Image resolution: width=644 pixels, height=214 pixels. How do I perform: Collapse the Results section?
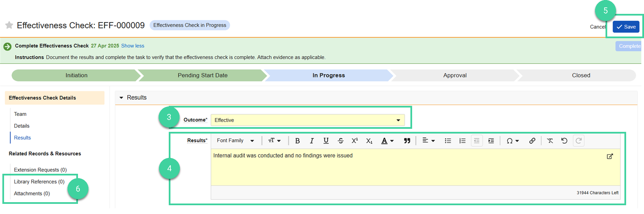[121, 97]
